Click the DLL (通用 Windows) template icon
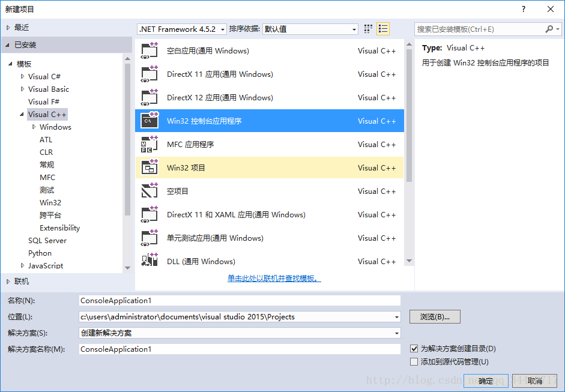This screenshot has height=392, width=565. (x=149, y=260)
